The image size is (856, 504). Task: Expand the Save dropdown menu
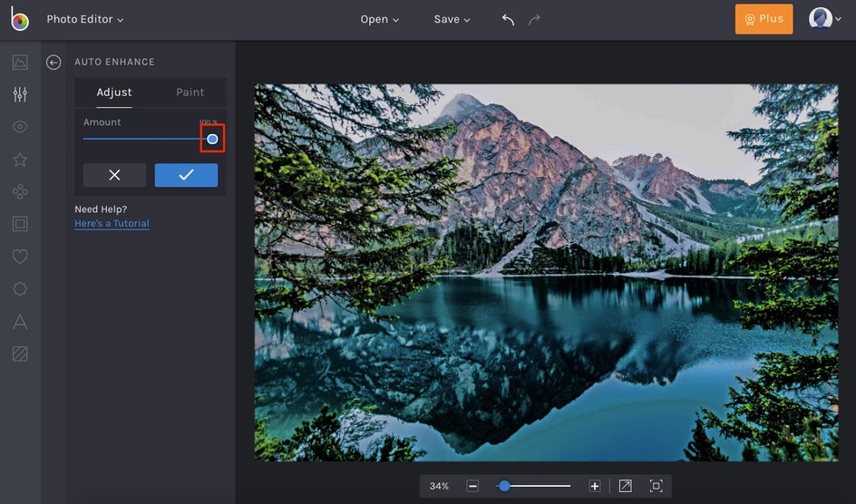tap(452, 19)
